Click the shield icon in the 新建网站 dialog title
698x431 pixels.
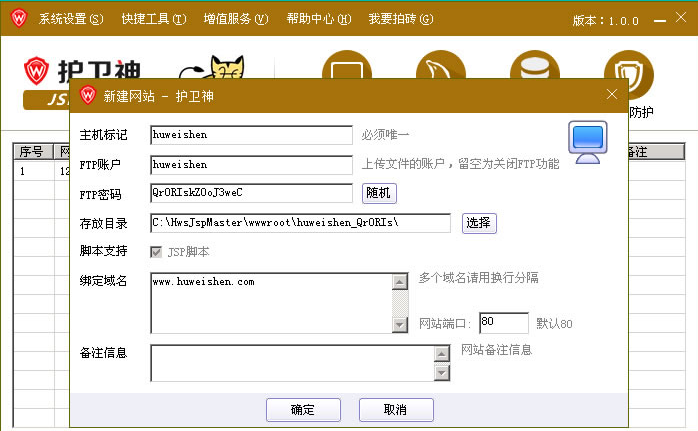coord(88,95)
